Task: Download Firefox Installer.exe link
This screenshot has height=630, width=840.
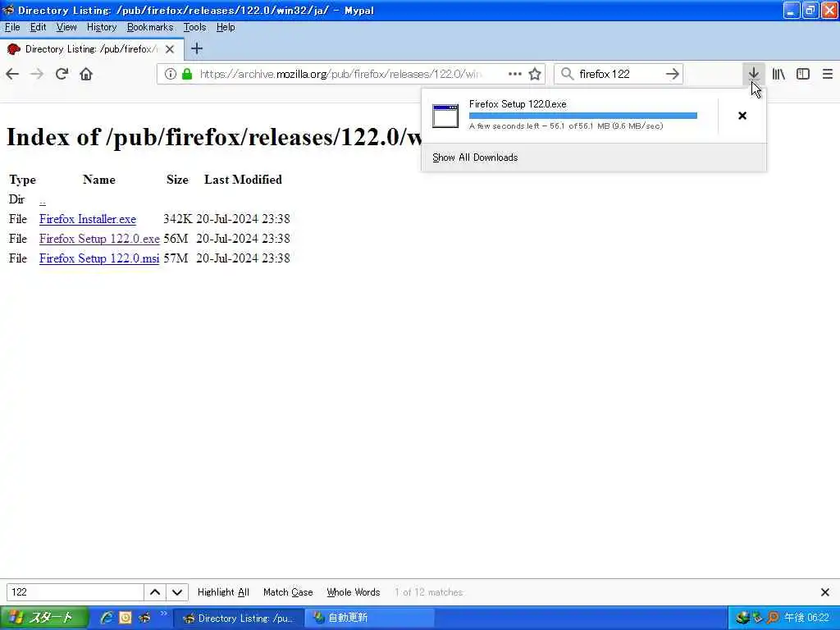Action: [x=87, y=219]
